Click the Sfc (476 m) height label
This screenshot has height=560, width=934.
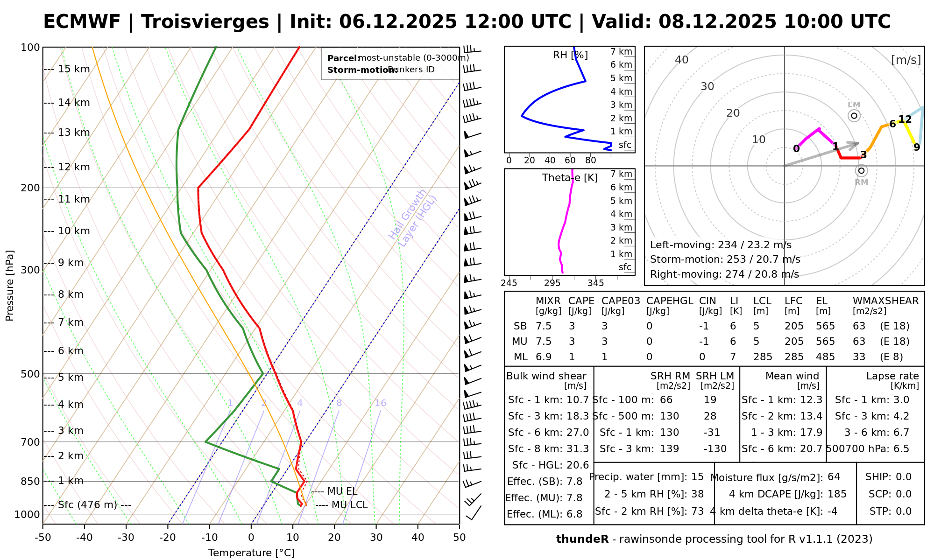(x=87, y=505)
